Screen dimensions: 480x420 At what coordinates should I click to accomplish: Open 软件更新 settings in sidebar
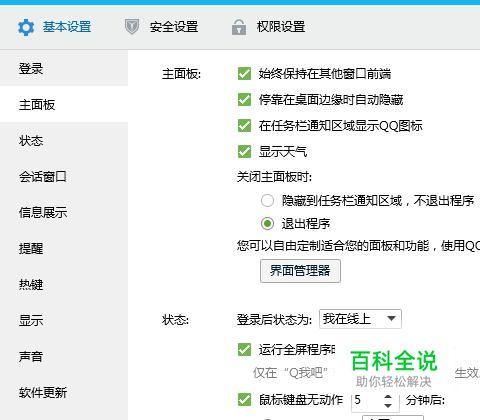click(64, 392)
